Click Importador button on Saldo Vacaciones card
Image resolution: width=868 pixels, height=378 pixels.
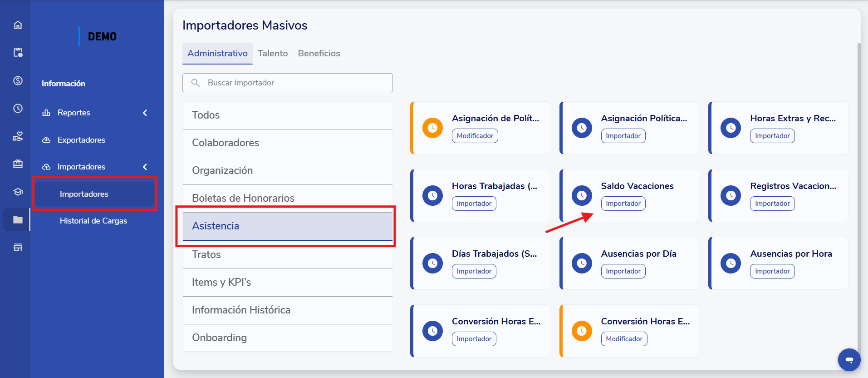point(623,204)
